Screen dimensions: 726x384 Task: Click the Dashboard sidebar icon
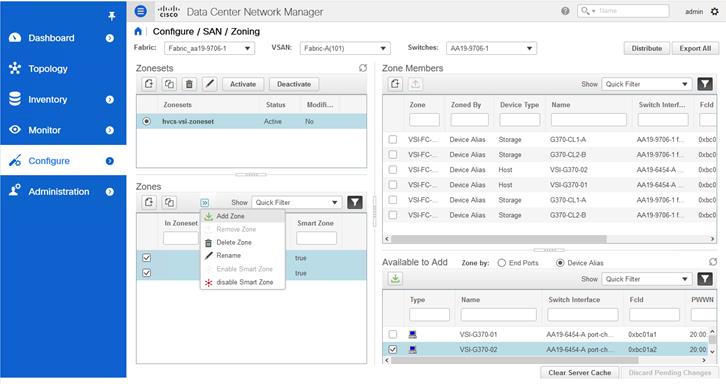click(15, 38)
